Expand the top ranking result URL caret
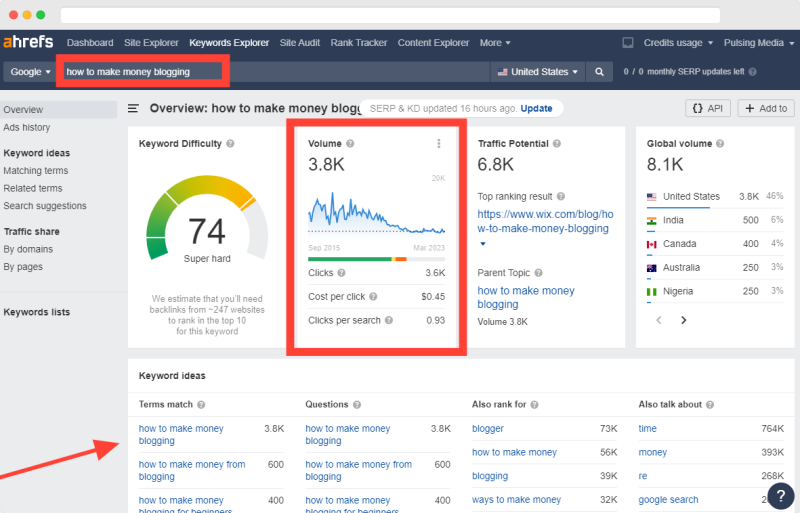This screenshot has width=800, height=513. [x=483, y=243]
